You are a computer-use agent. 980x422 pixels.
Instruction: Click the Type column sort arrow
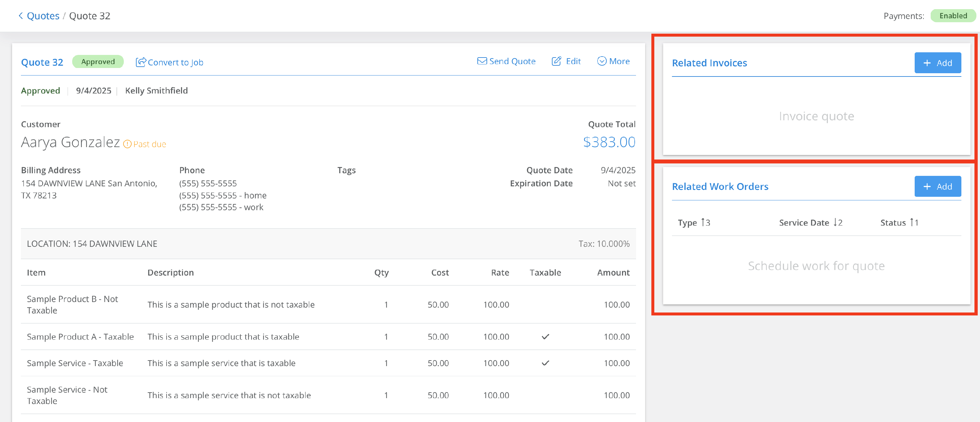point(703,222)
